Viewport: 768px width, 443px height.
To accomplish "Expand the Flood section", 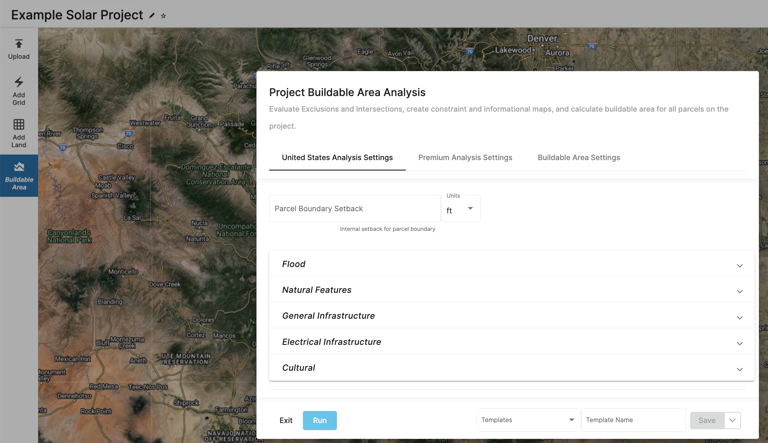I will point(511,264).
